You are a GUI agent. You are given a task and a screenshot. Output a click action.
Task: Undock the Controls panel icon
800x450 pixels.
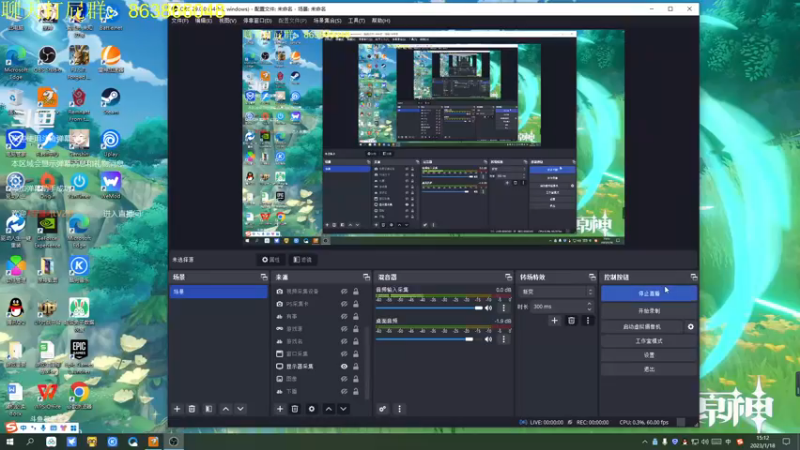point(694,277)
